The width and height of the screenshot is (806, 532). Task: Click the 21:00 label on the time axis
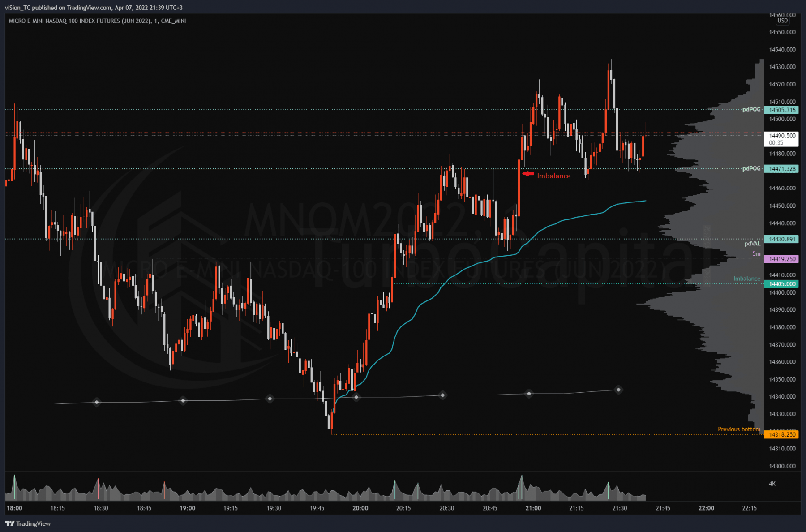(x=533, y=508)
